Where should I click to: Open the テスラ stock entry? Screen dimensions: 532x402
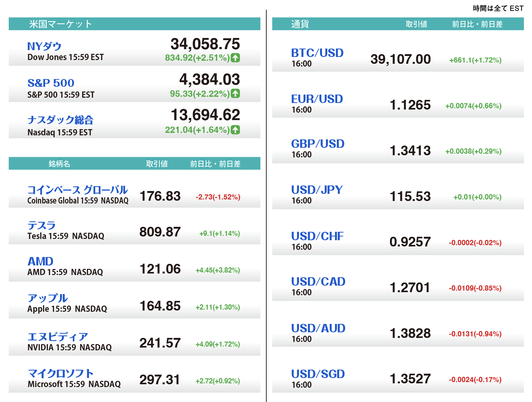(x=41, y=225)
